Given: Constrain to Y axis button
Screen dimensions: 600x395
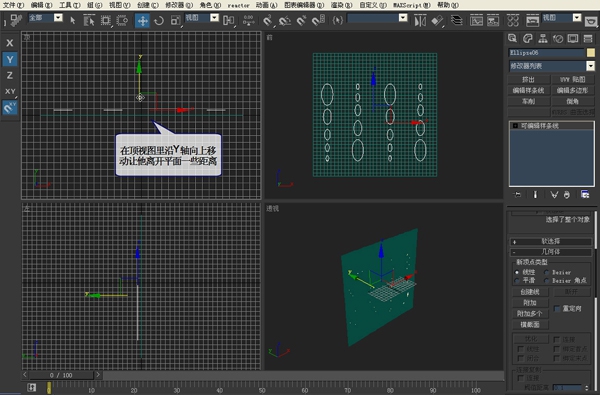Looking at the screenshot, I should point(10,59).
